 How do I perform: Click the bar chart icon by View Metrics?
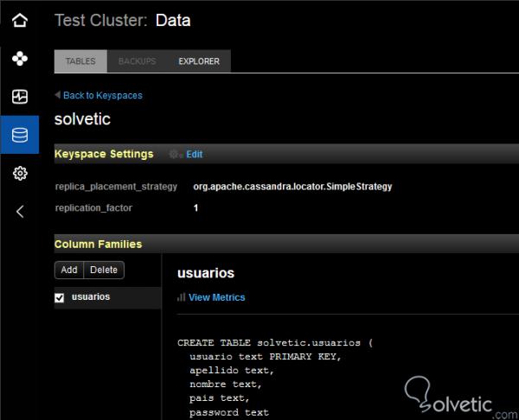(x=182, y=297)
